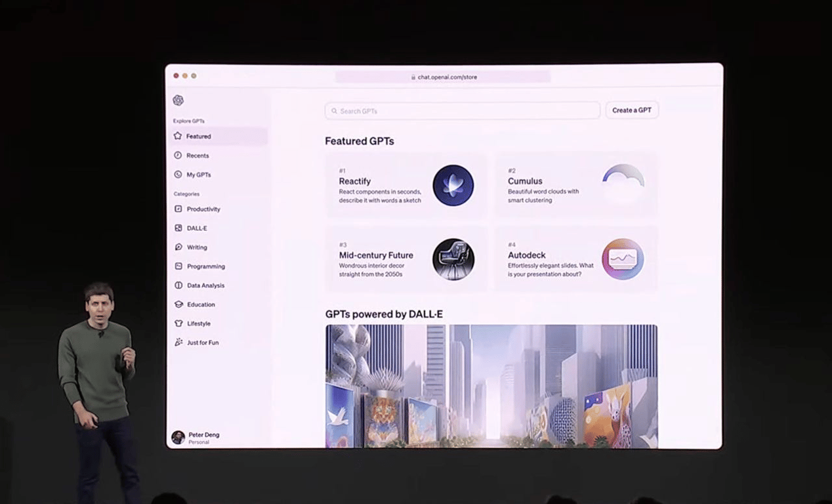Viewport: 832px width, 504px height.
Task: Open the Reactify title link
Action: 355,181
